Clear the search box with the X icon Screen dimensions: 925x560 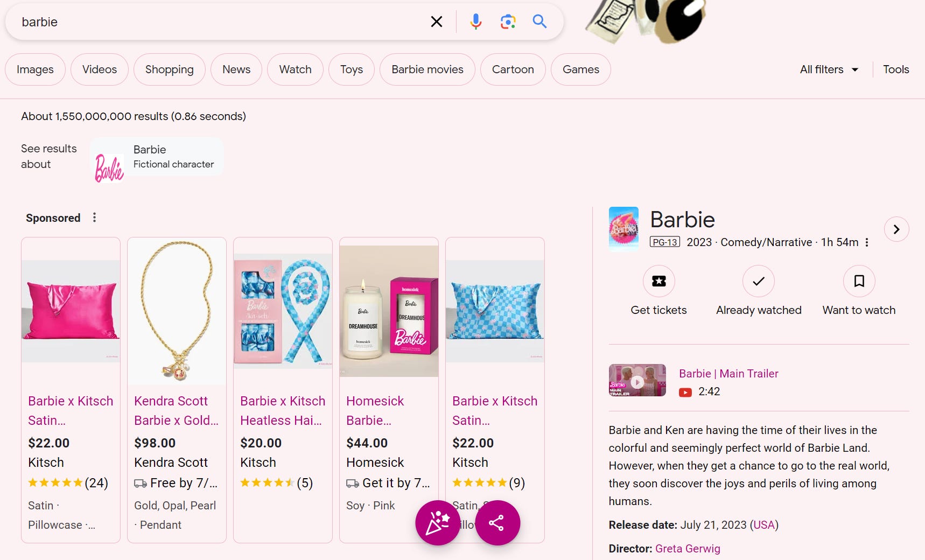point(437,22)
